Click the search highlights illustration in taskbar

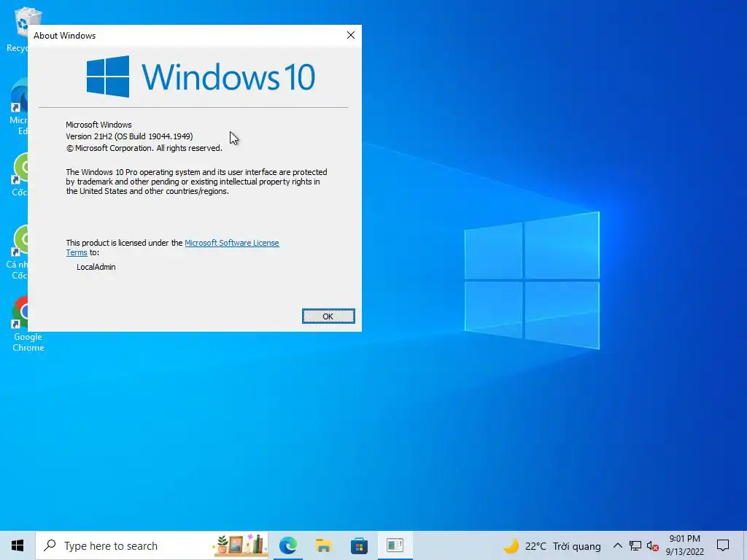click(x=240, y=545)
